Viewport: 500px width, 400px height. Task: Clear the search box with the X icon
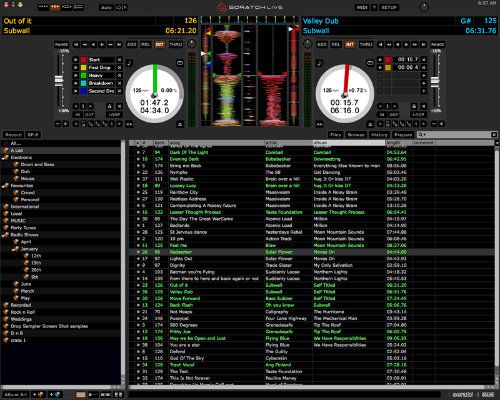coord(494,135)
